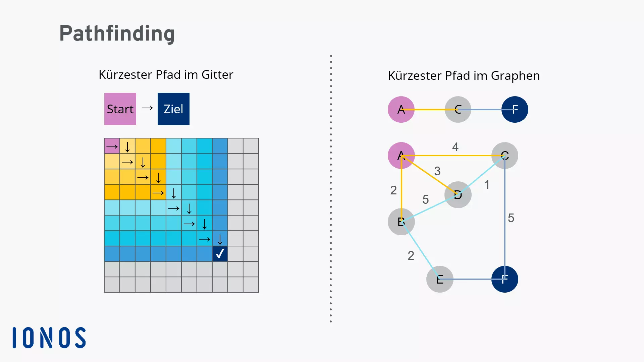Click the Ziel (goal) node icon (dark blue)
The image size is (644, 362).
pyautogui.click(x=173, y=109)
